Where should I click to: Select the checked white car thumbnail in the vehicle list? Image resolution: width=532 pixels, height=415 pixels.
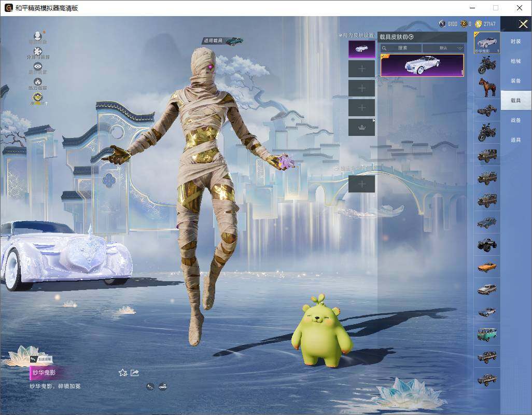click(487, 43)
